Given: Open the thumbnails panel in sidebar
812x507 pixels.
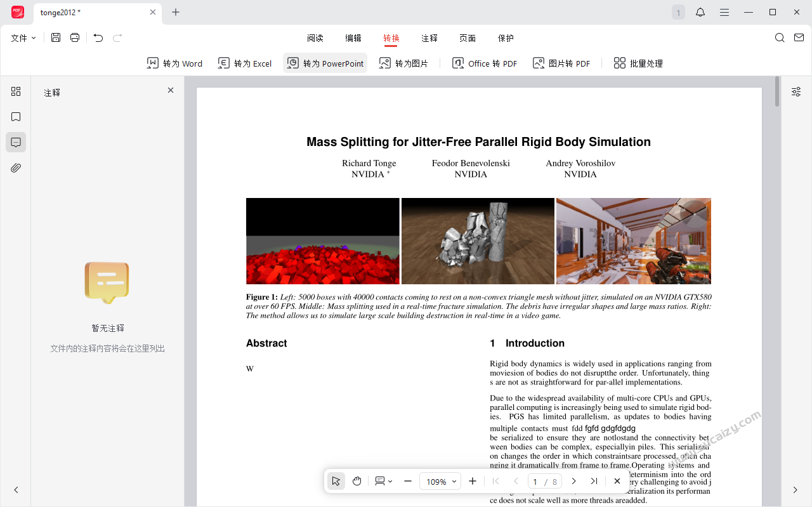Looking at the screenshot, I should click(16, 91).
